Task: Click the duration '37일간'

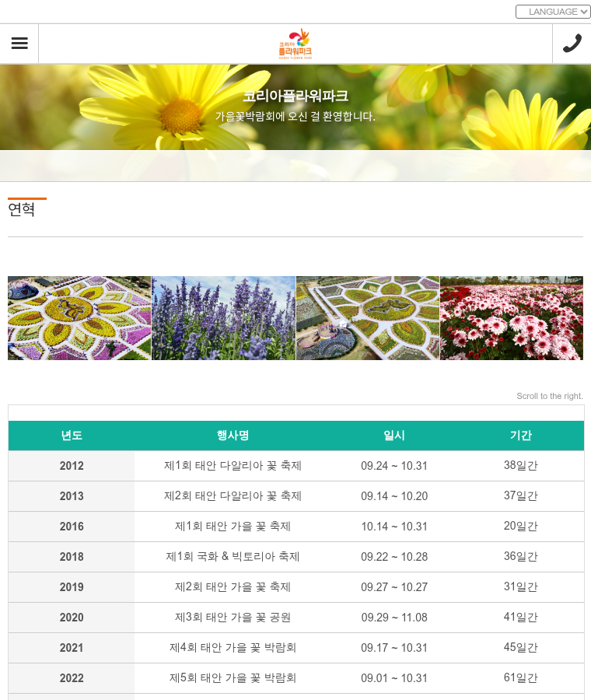Action: pyautogui.click(x=520, y=496)
